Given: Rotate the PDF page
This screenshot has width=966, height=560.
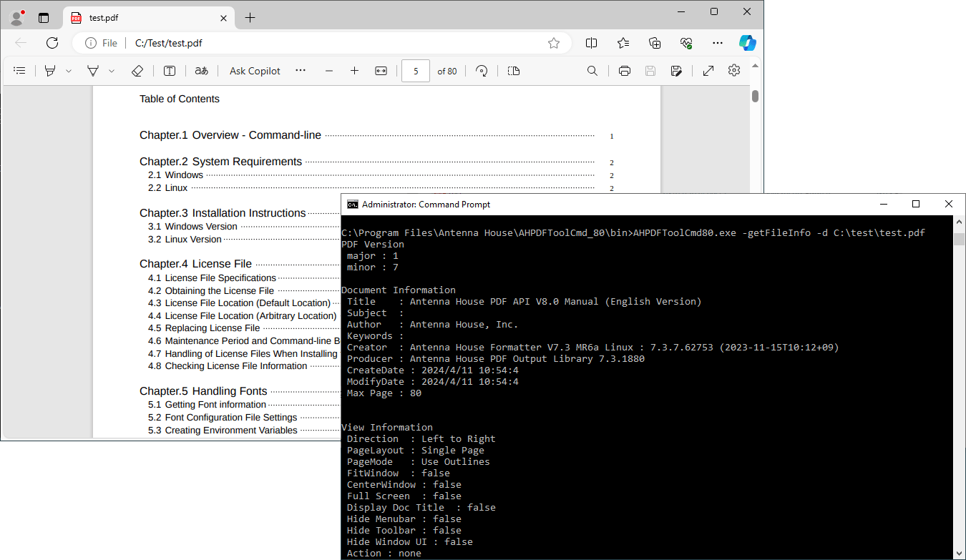Looking at the screenshot, I should [x=482, y=71].
